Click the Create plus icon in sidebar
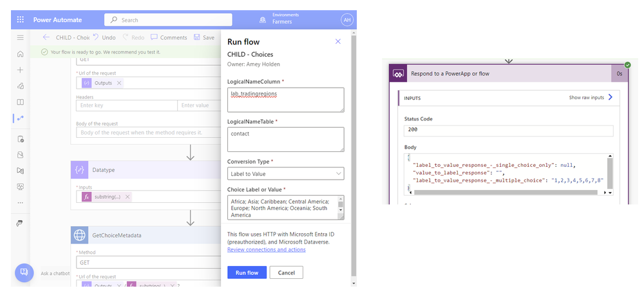The image size is (644, 295). coord(20,70)
